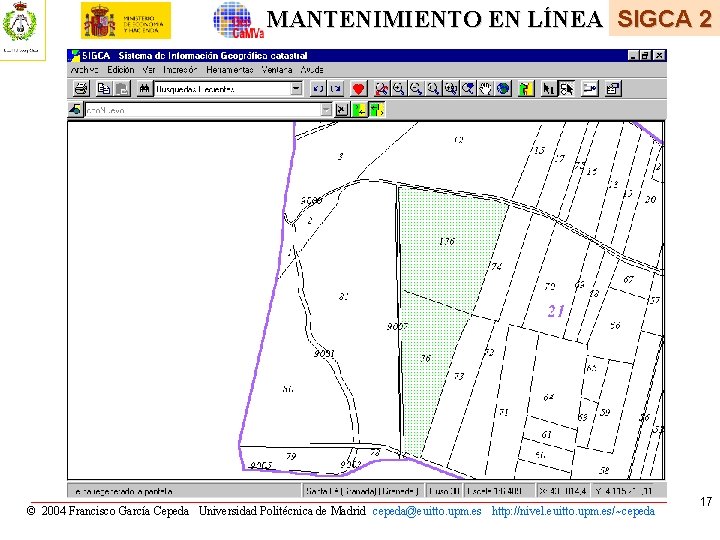Click parcel number 9091 on map

point(324,353)
